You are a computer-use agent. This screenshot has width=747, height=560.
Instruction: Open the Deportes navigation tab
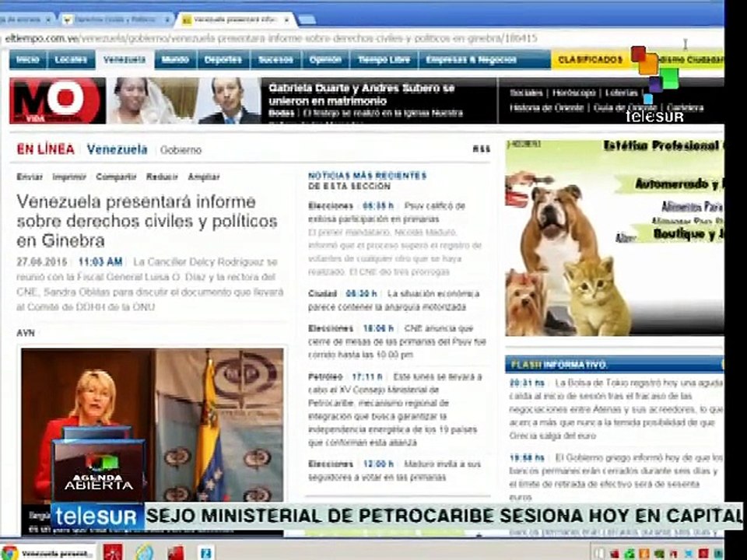pyautogui.click(x=223, y=60)
